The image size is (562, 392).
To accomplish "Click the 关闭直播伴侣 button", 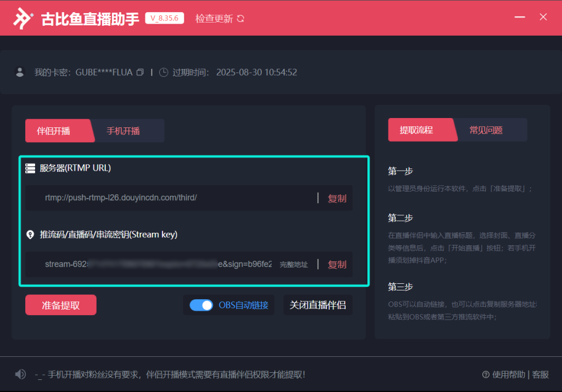I will point(318,305).
